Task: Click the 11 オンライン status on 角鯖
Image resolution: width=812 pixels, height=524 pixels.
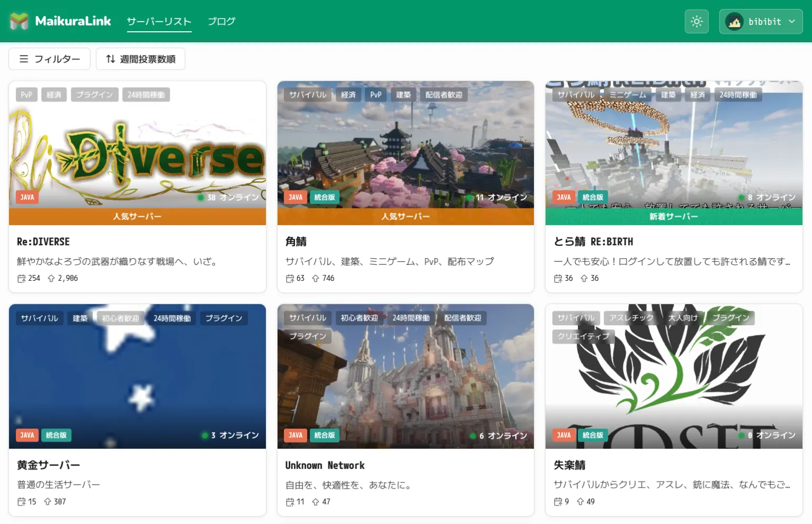Action: pos(497,197)
